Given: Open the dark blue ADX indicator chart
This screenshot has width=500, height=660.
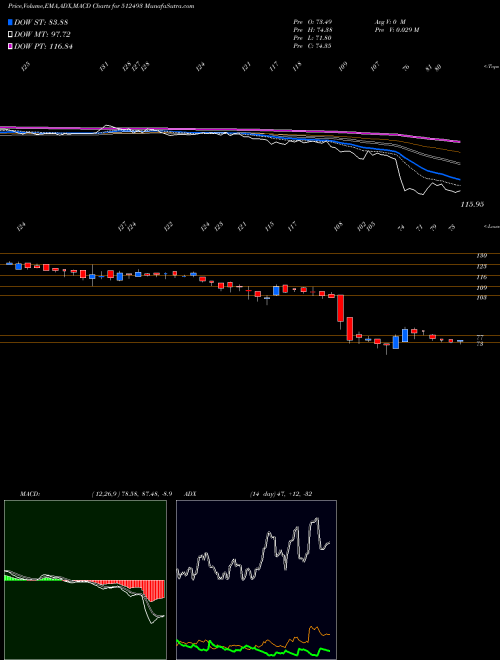Looking at the screenshot, I should pyautogui.click(x=256, y=580).
